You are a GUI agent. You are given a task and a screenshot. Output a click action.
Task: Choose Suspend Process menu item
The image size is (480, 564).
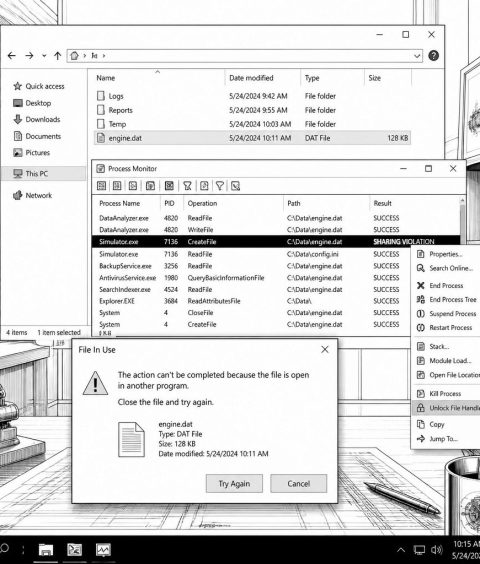point(446,314)
